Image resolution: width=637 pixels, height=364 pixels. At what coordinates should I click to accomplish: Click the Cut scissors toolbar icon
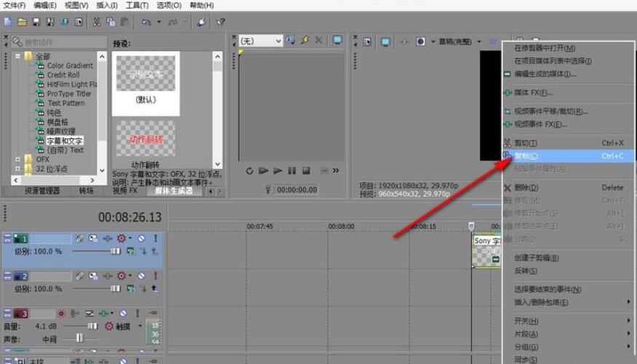tap(97, 22)
